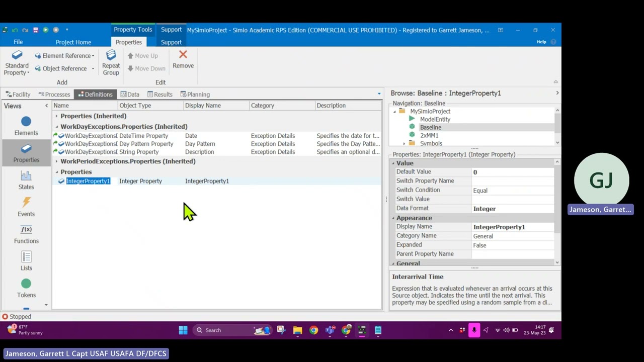Select the Day Pattern Property row

(217, 144)
